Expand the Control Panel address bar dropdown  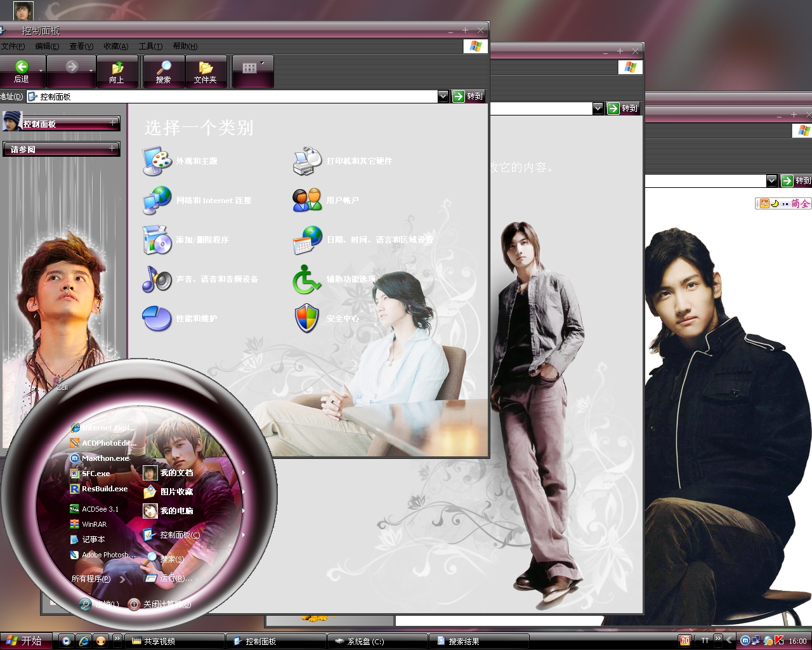tap(443, 96)
